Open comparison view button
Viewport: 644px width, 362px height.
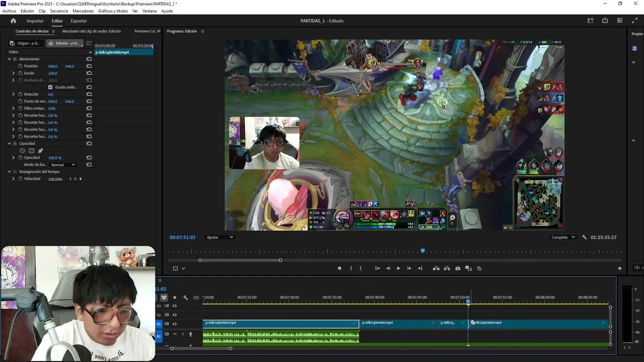tap(468, 268)
